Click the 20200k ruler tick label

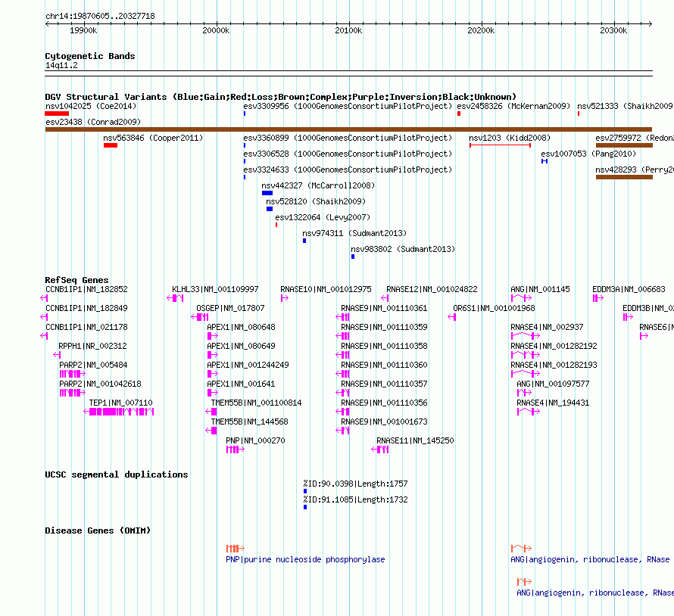point(481,30)
